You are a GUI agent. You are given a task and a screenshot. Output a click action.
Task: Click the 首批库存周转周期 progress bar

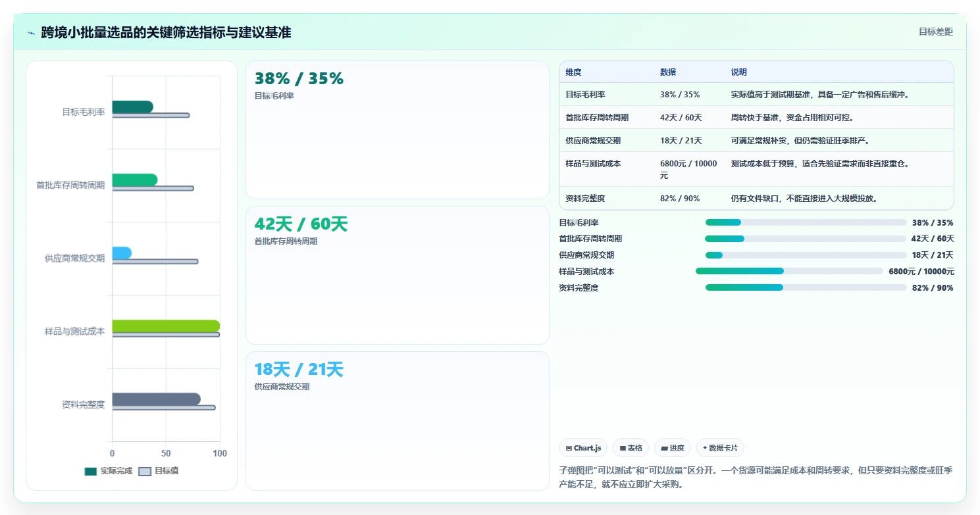[806, 239]
